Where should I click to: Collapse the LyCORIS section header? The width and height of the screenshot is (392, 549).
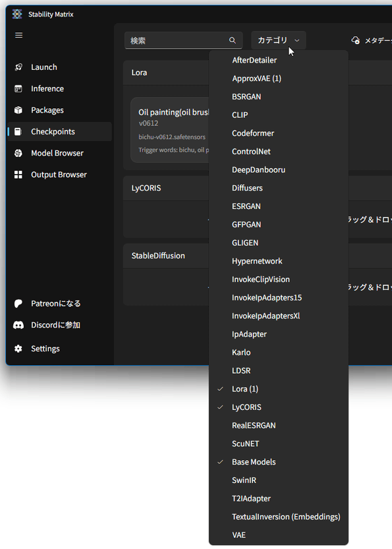coord(166,188)
